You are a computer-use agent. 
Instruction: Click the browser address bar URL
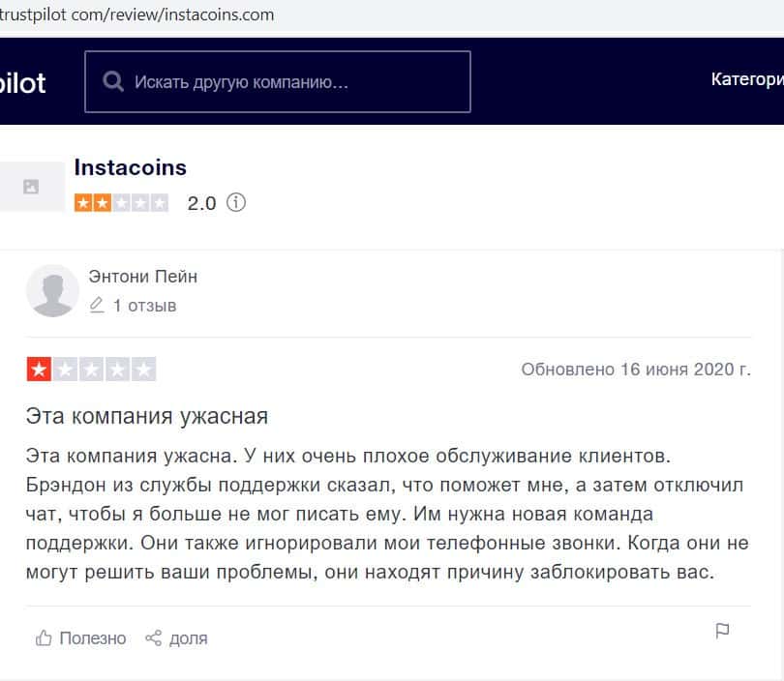click(137, 15)
